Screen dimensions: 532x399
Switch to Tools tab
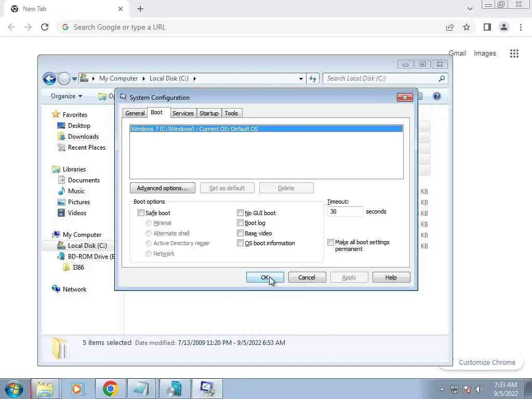click(x=231, y=113)
